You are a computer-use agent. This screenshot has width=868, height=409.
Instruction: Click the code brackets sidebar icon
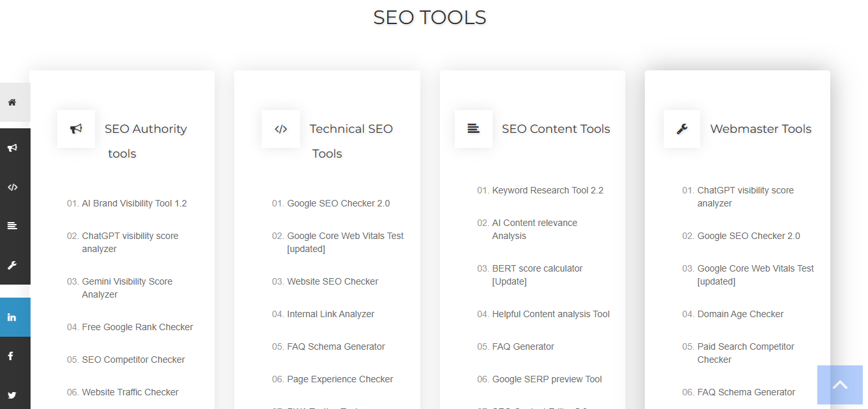pos(12,187)
